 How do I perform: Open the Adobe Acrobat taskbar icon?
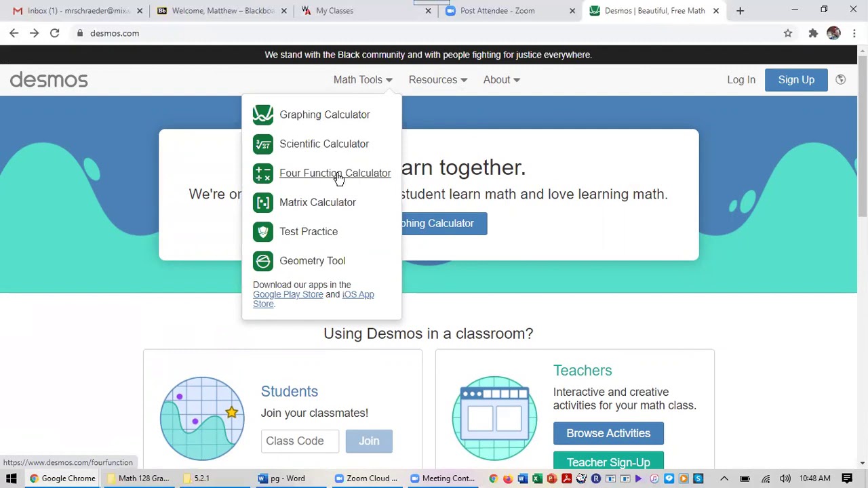tap(567, 479)
